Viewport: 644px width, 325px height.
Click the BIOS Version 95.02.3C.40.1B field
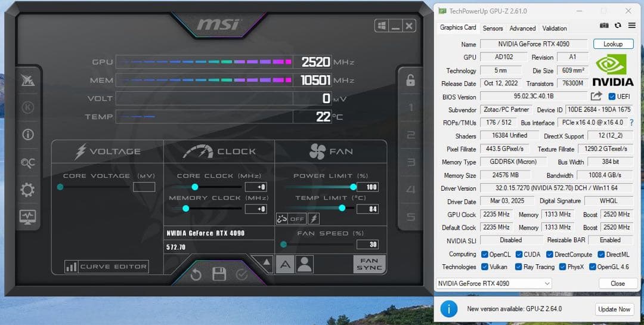534,97
